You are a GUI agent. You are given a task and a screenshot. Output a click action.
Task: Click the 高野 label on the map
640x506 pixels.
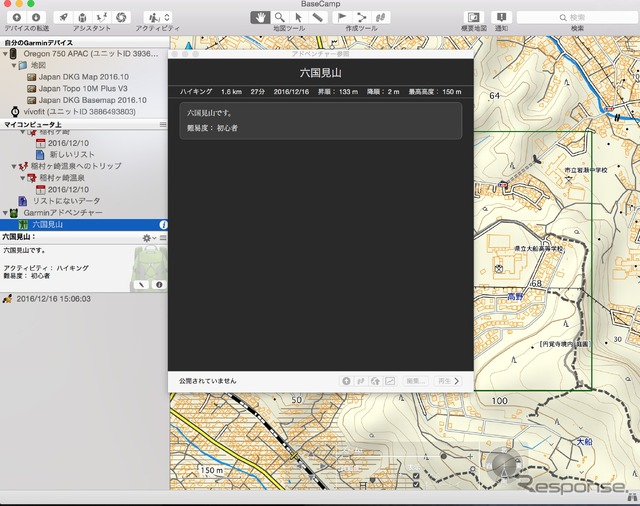[x=515, y=297]
